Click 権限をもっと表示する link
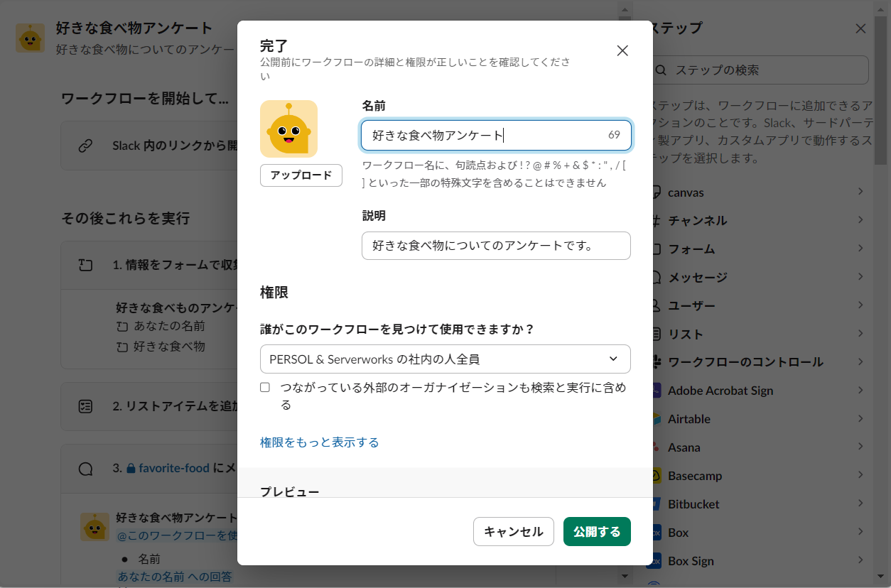Image resolution: width=891 pixels, height=588 pixels. (x=320, y=442)
